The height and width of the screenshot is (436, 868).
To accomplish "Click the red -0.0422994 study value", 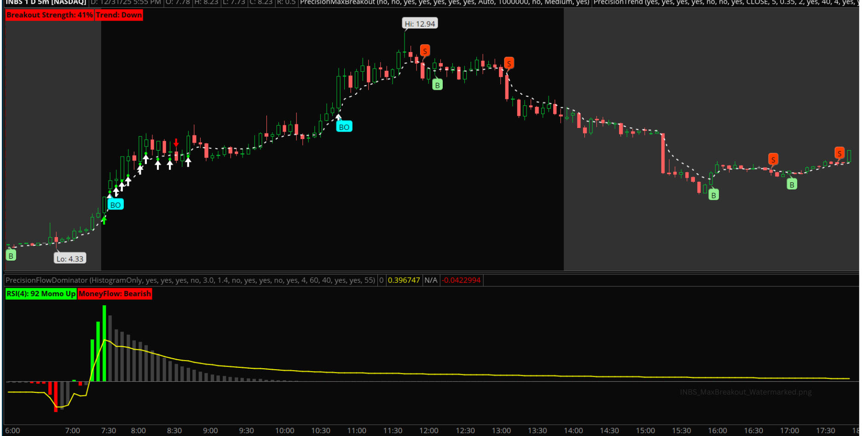I will [462, 280].
